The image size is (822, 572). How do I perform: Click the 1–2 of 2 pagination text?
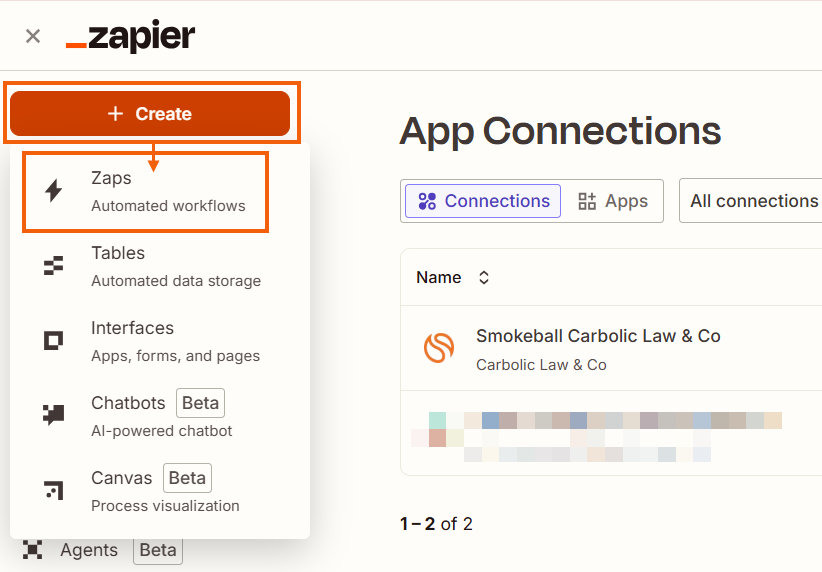pyautogui.click(x=436, y=524)
